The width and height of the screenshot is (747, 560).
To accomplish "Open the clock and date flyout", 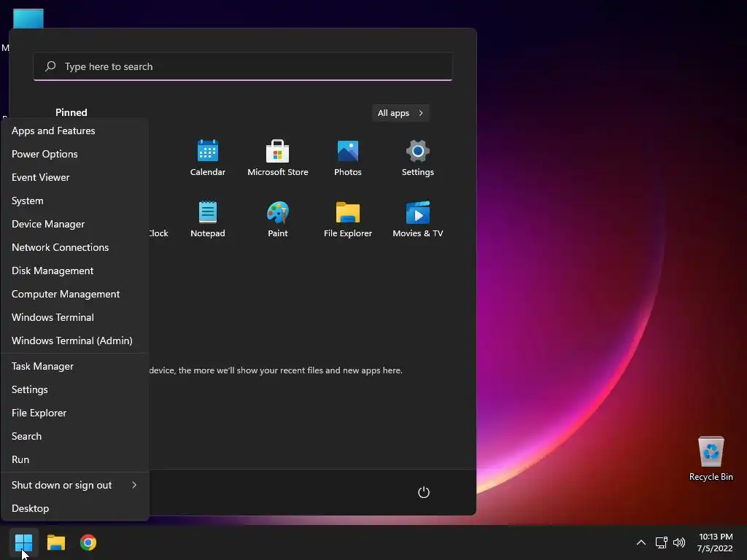I will 715,542.
